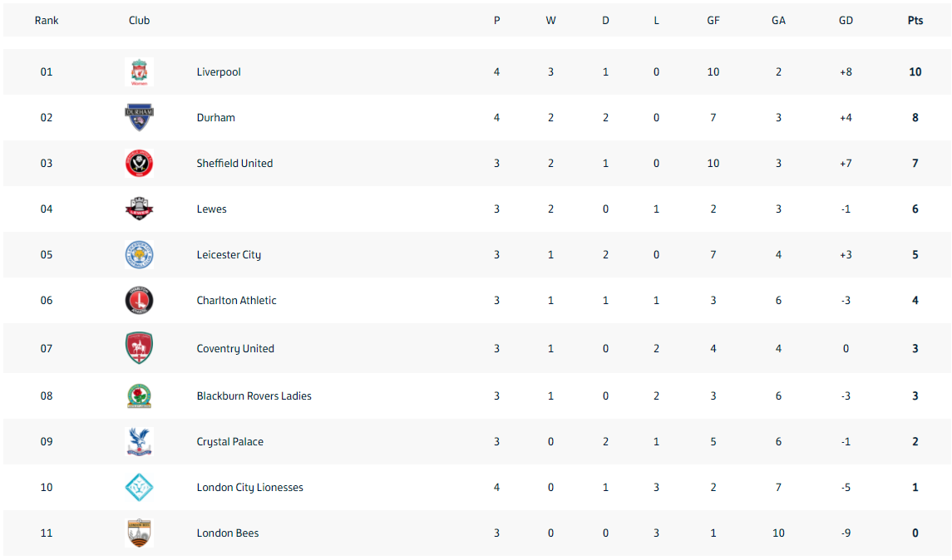Click the Lewes club logo
Viewport: 952px width, 560px height.
(139, 209)
